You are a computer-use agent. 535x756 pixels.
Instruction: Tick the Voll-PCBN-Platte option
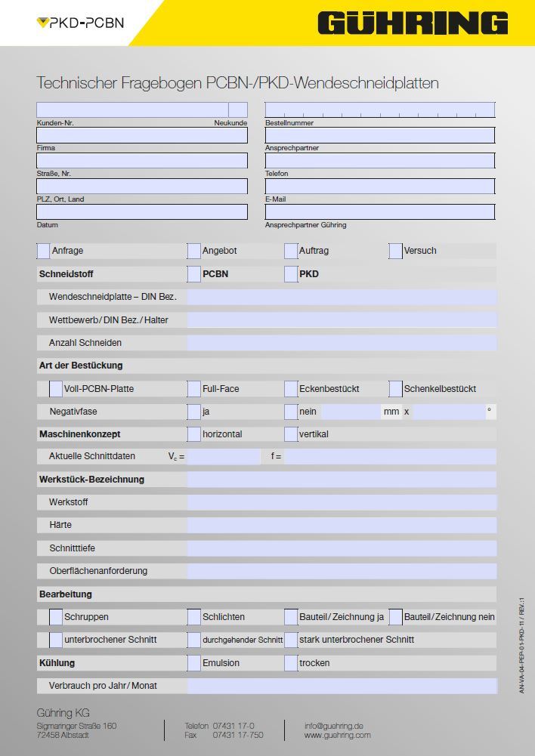tap(56, 389)
